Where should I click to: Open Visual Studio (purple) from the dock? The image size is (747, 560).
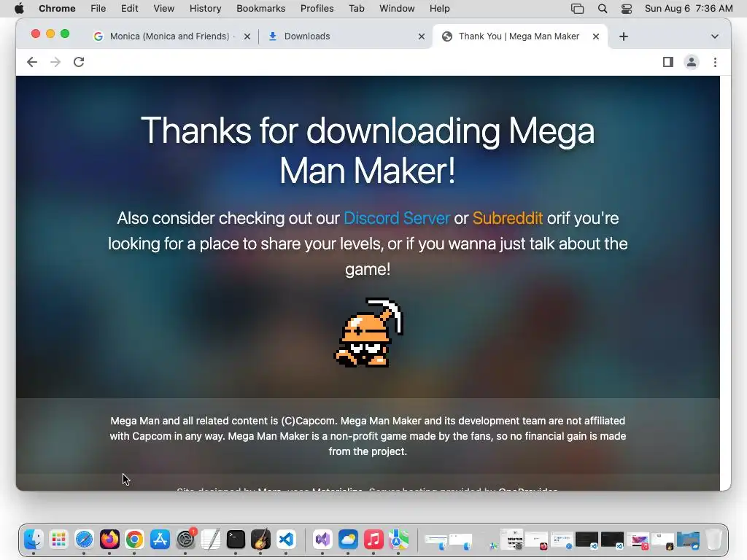click(x=322, y=540)
